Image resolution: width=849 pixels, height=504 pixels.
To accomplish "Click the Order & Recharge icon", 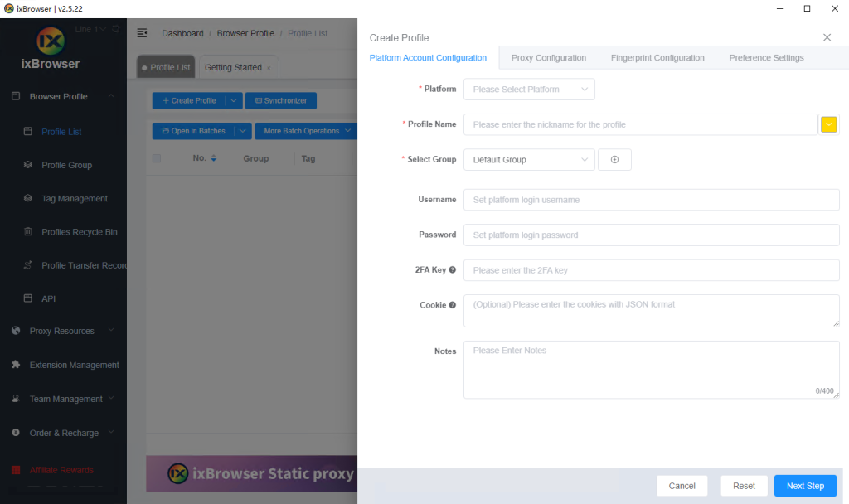I will click(x=16, y=433).
